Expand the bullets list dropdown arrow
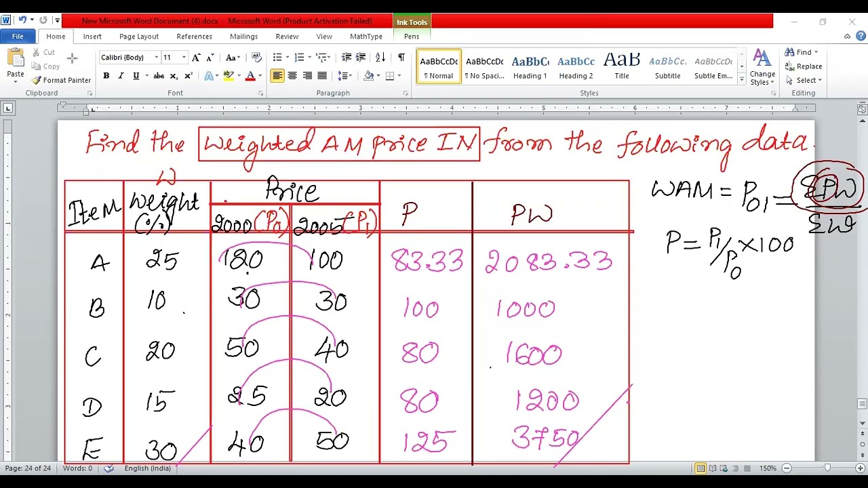The image size is (868, 488). point(287,58)
